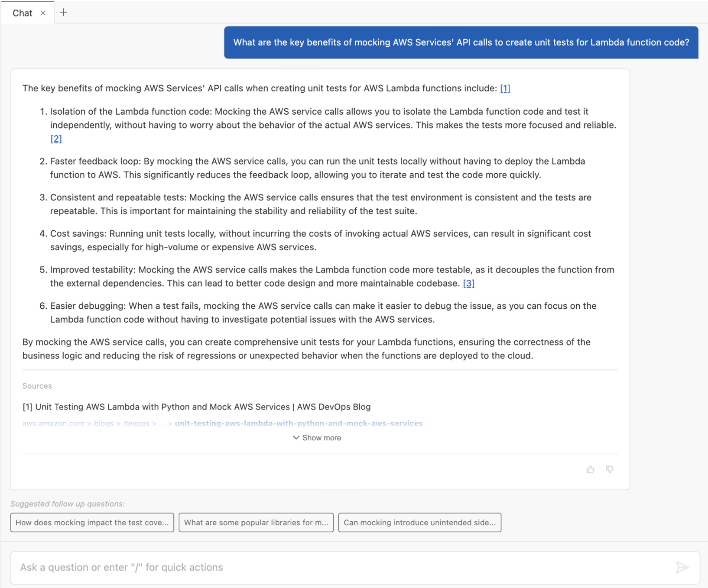Select follow-up about unintended side effects

point(419,523)
